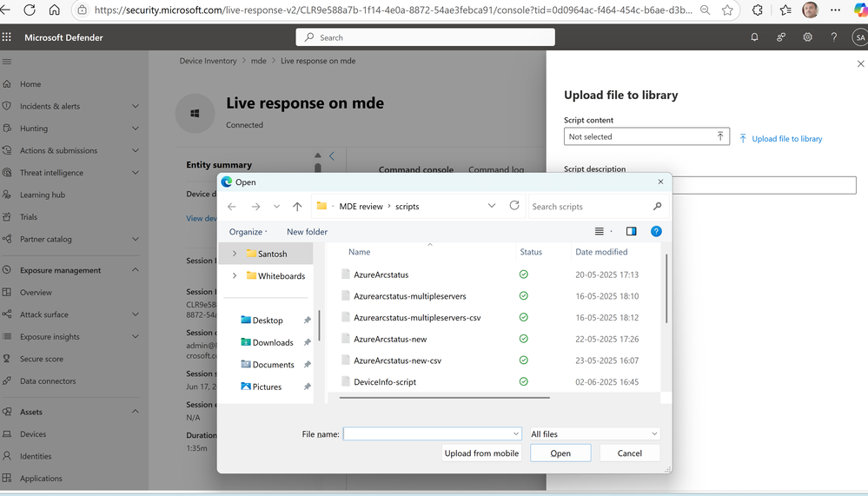Viewport: 868px width, 496px height.
Task: Click Open button in file dialog
Action: [560, 453]
